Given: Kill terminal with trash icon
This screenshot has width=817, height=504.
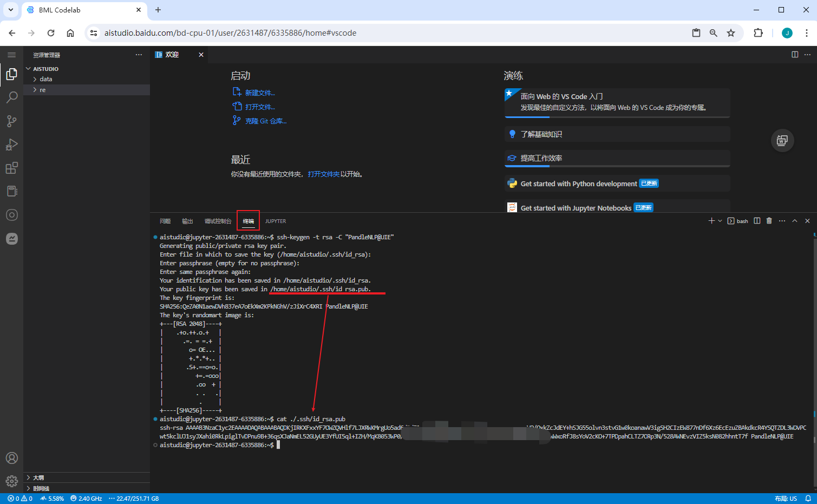Looking at the screenshot, I should pos(769,221).
